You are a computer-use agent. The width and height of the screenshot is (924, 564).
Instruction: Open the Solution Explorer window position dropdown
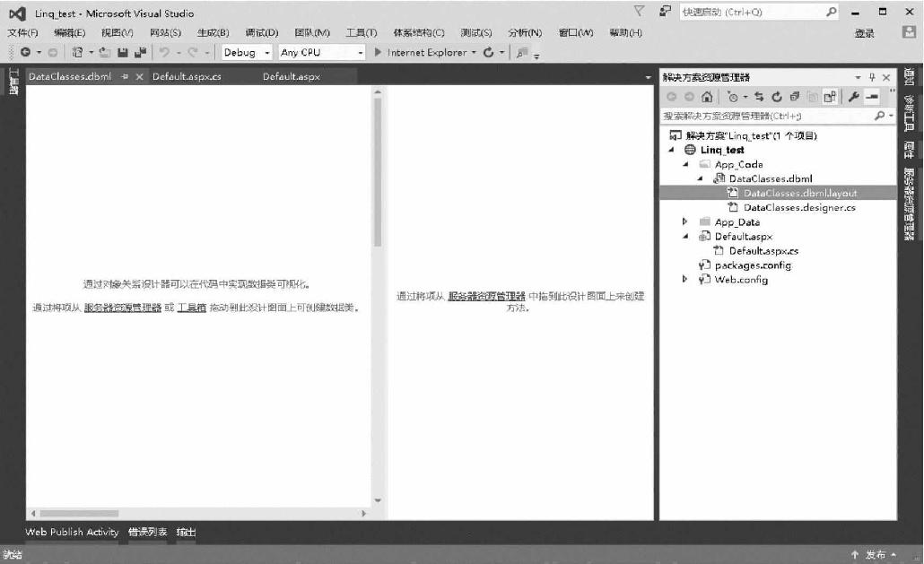click(858, 77)
